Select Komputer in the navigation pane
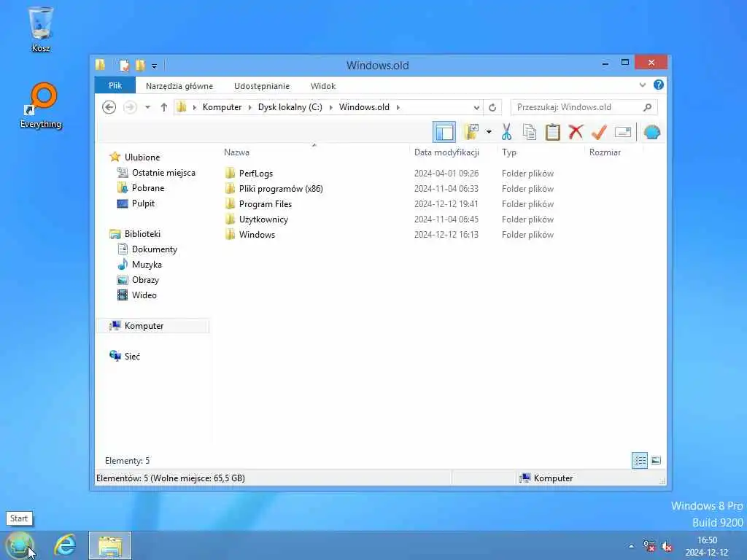 click(x=144, y=326)
